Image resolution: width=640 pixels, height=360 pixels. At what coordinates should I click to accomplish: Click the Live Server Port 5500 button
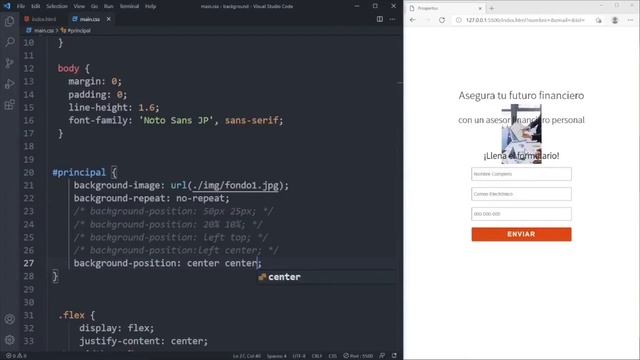358,356
